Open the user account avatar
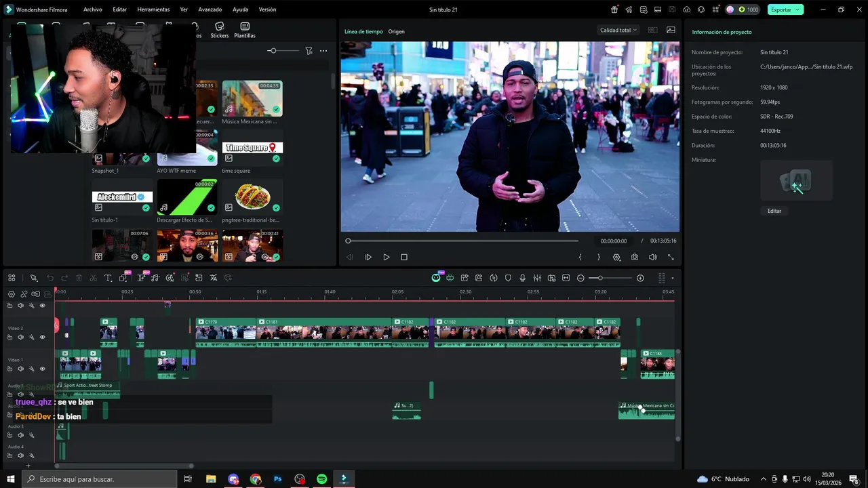Viewport: 868px width, 488px height. click(x=730, y=9)
